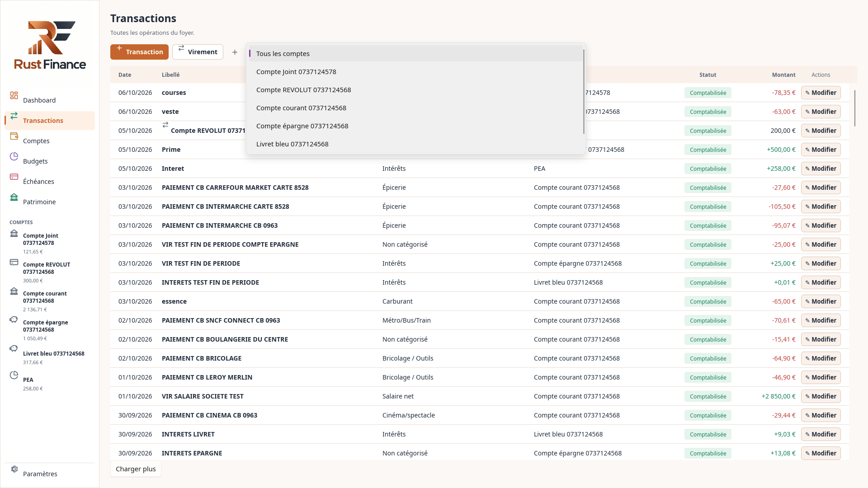Click transfer arrows icon on Compte REVOLUT row

coord(165,125)
